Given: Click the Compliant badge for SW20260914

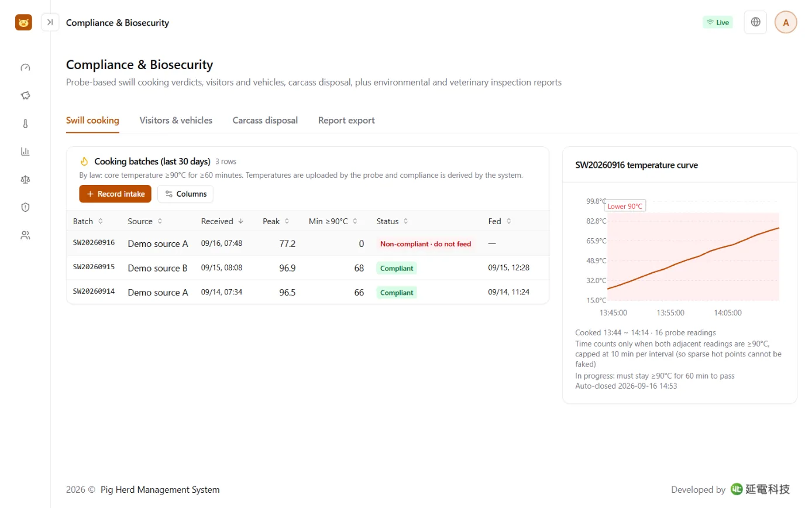Looking at the screenshot, I should [x=397, y=293].
